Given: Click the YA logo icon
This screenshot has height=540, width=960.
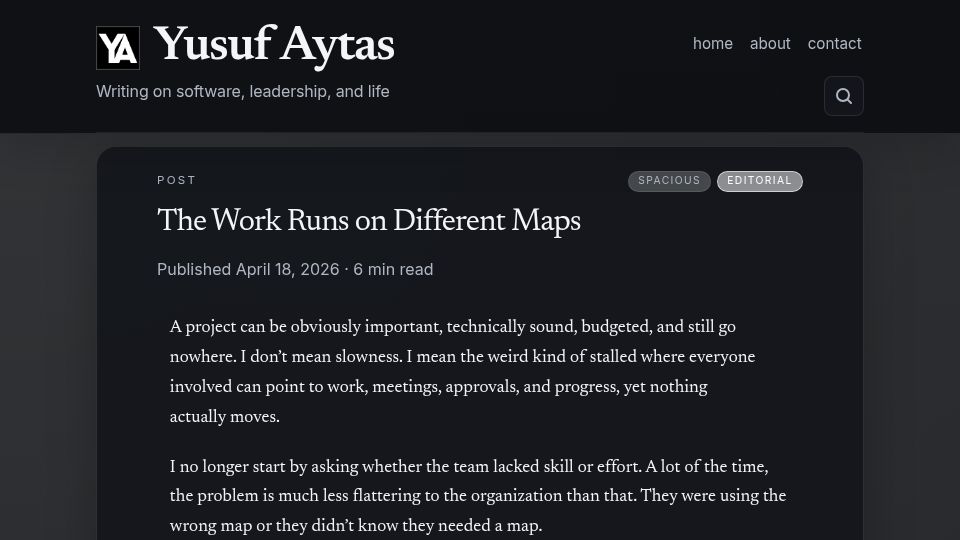Looking at the screenshot, I should pos(118,48).
